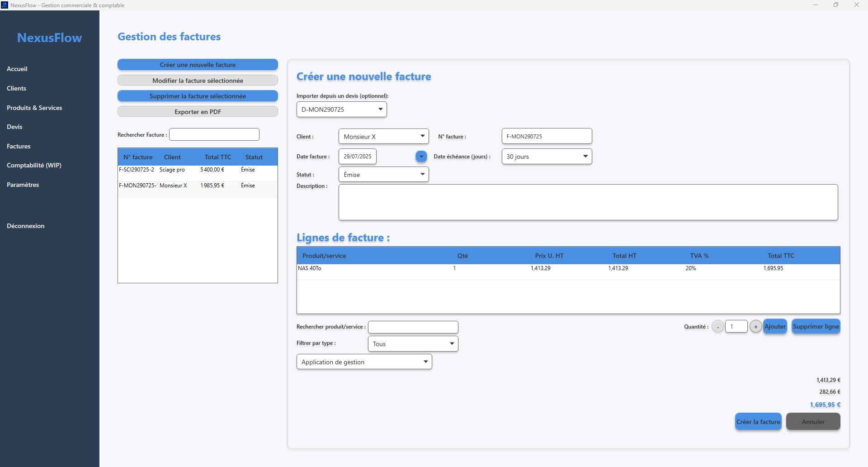Decrease quantity with the minus button

click(x=717, y=327)
